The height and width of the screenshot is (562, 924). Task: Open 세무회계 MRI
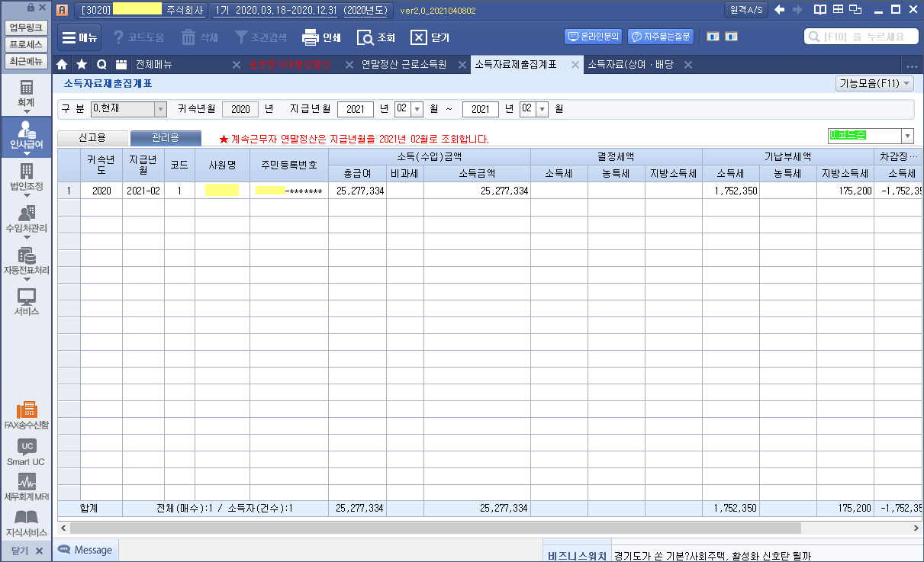26,488
